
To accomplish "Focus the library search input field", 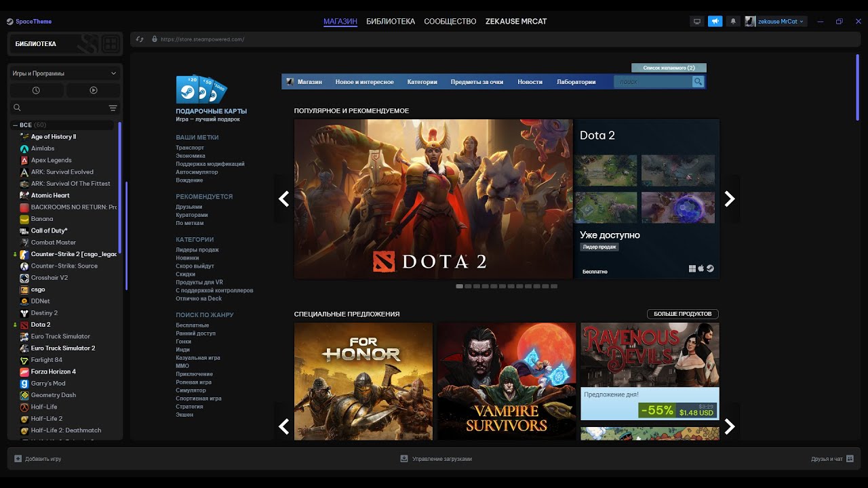I will tap(64, 108).
